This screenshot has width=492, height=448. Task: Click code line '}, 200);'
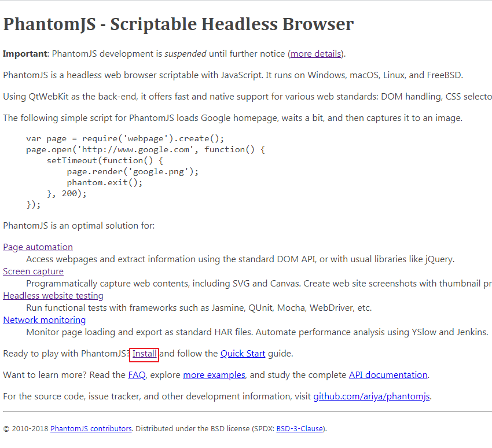[67, 193]
